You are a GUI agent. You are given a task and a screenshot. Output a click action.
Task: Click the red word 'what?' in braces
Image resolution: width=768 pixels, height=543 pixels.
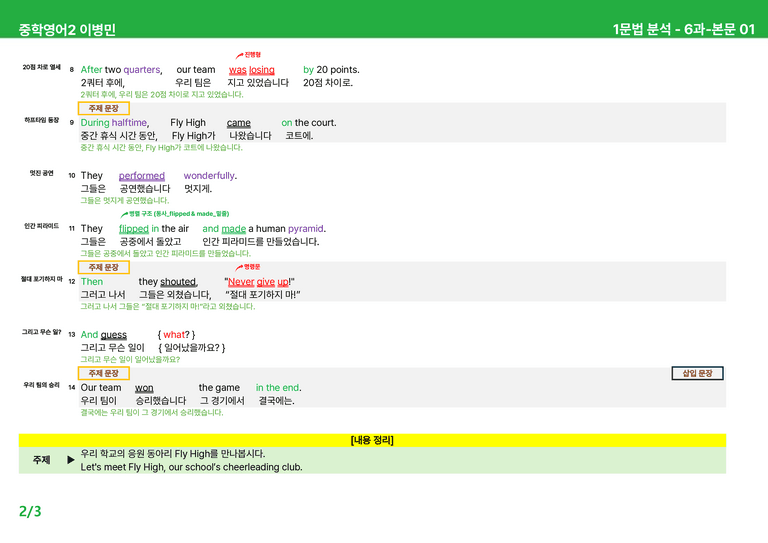pyautogui.click(x=176, y=334)
